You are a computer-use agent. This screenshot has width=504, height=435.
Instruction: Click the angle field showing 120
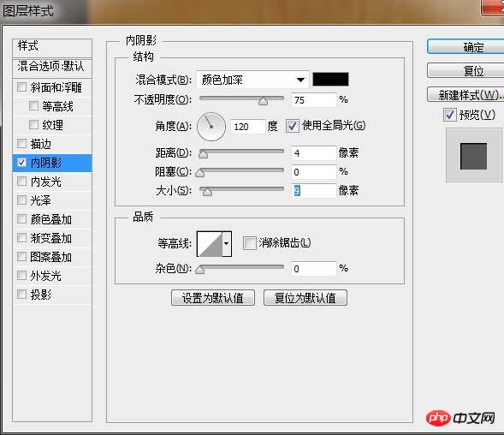(x=248, y=127)
